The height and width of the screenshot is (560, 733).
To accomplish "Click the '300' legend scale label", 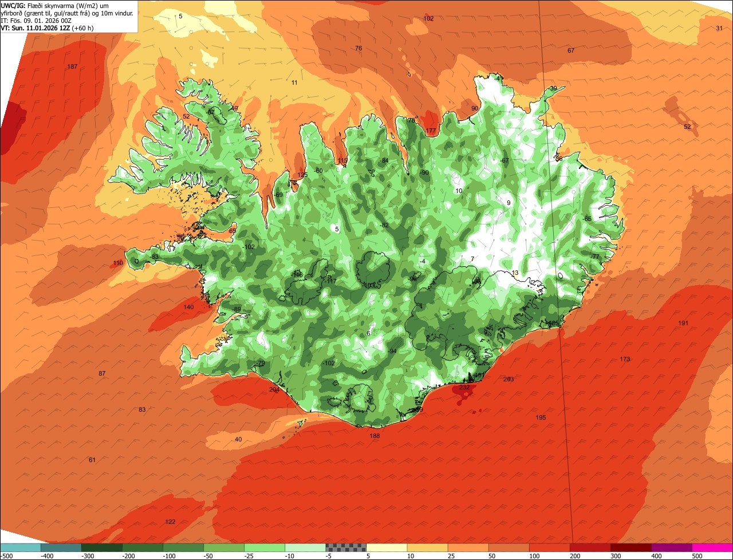I will coord(615,555).
